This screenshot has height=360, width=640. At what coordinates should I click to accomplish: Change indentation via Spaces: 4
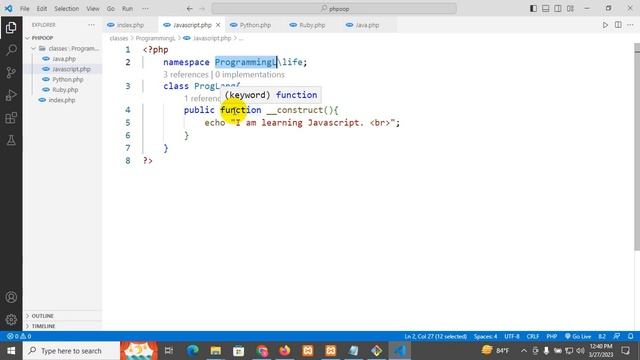485,336
